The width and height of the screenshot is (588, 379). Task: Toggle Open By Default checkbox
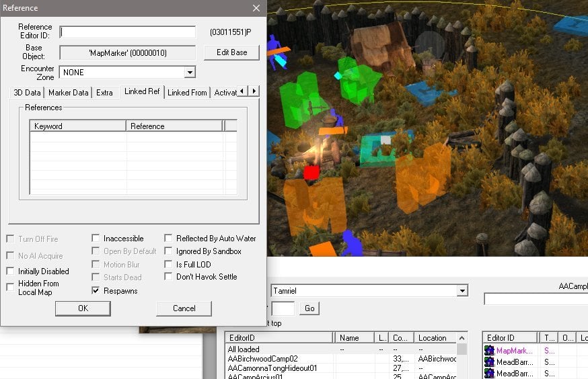pyautogui.click(x=96, y=251)
